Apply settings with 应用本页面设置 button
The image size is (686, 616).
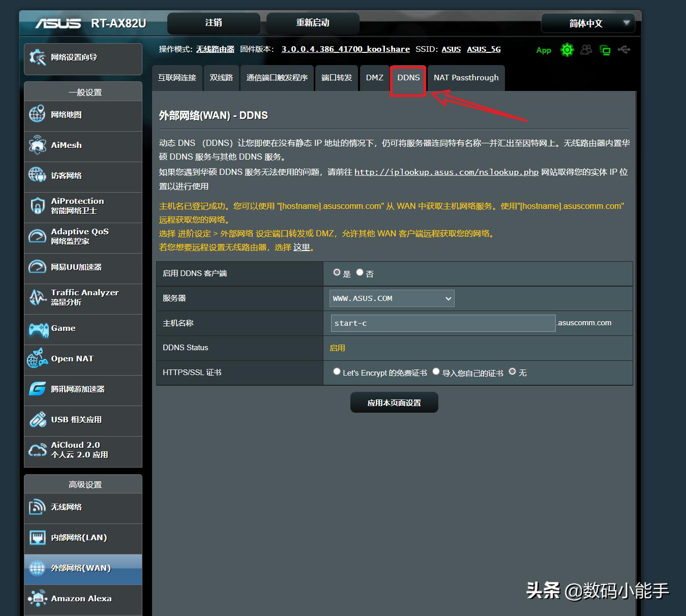coord(394,402)
